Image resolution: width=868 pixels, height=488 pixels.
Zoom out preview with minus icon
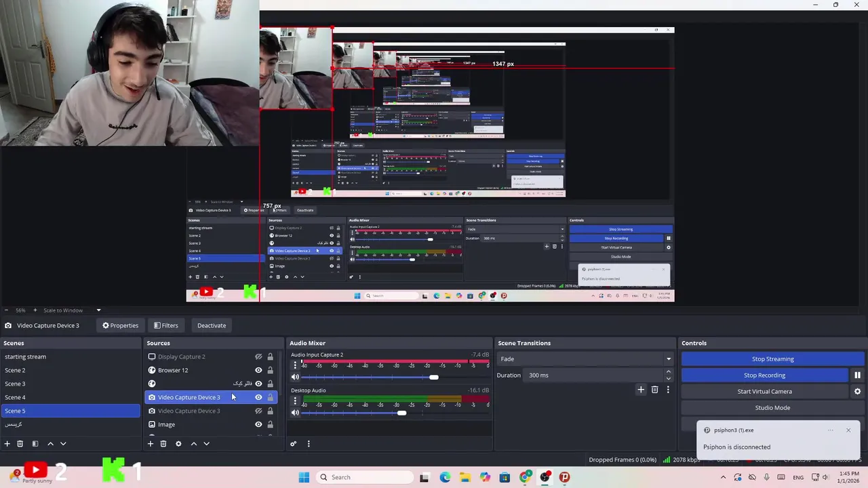[8, 310]
